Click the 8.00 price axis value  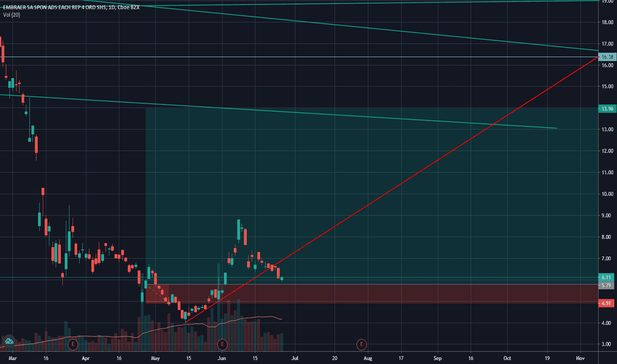point(608,237)
